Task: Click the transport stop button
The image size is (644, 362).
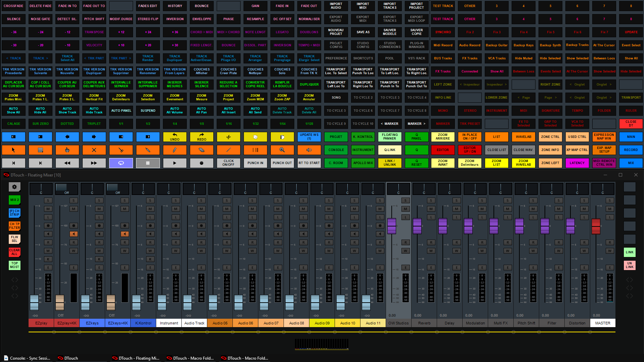Action: pos(148,163)
